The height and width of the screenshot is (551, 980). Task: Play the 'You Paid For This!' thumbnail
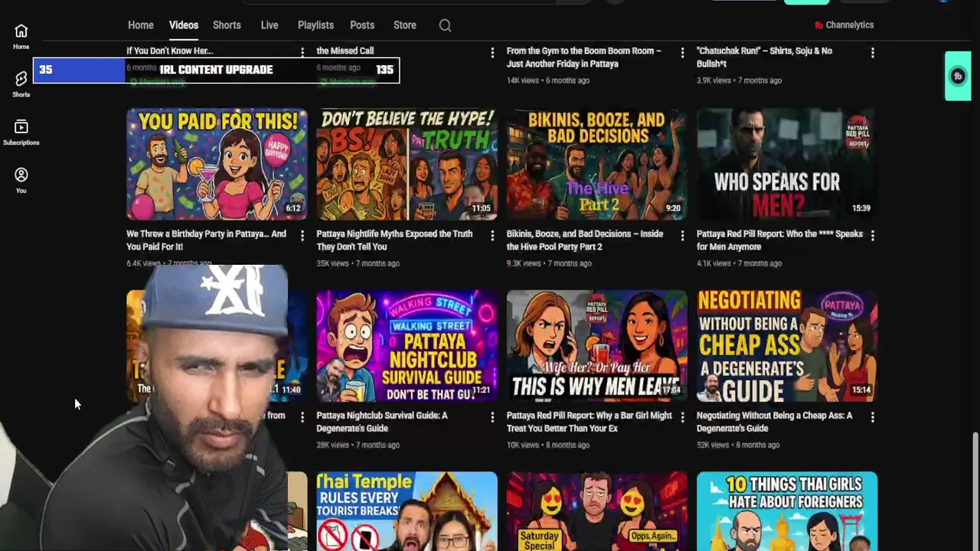(x=217, y=164)
